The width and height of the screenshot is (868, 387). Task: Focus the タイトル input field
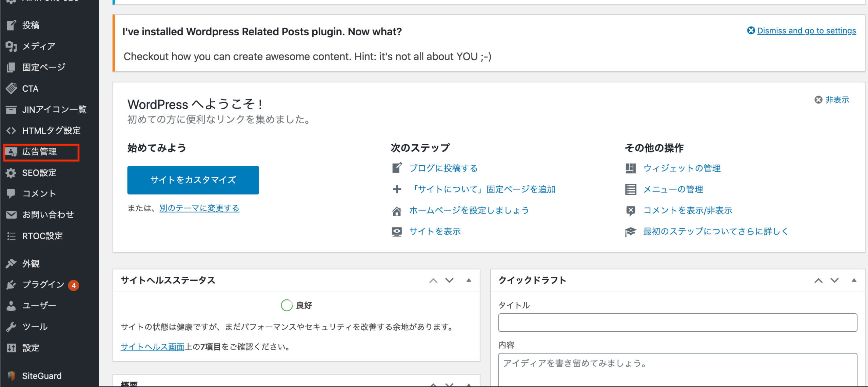(677, 322)
